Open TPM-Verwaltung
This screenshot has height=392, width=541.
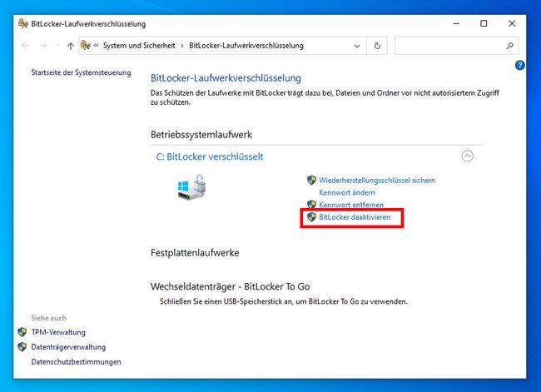pyautogui.click(x=58, y=332)
